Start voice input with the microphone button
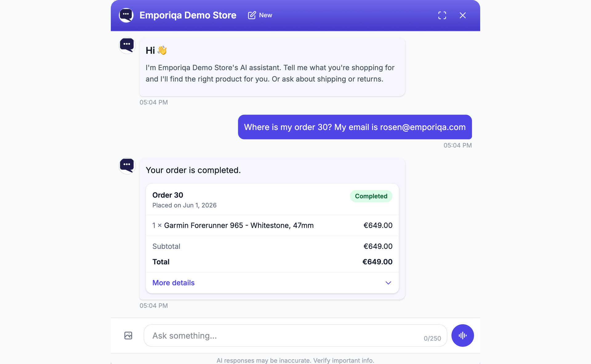The image size is (591, 364). coord(462,335)
